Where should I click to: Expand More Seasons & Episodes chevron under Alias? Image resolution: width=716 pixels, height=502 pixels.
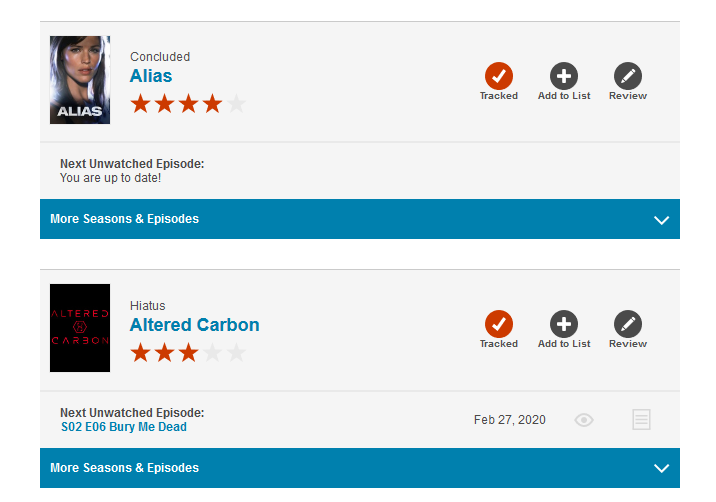coord(660,220)
